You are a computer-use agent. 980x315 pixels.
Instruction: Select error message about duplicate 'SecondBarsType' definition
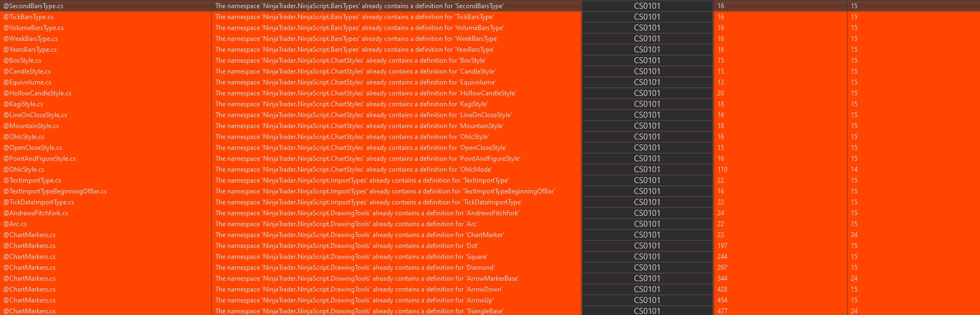(360, 6)
